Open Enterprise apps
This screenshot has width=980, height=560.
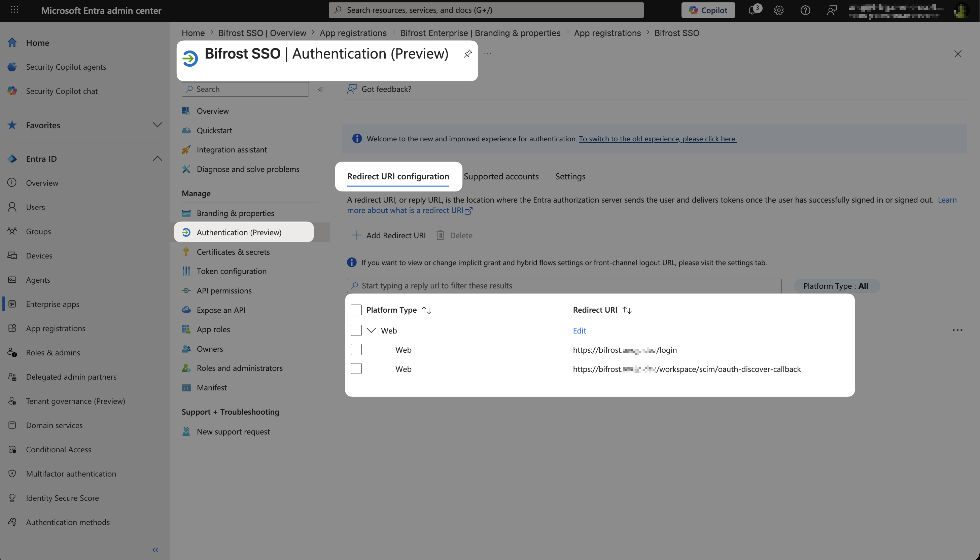pyautogui.click(x=53, y=304)
